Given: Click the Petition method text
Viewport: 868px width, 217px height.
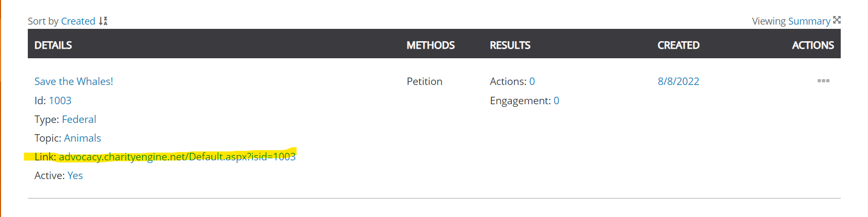Looking at the screenshot, I should (x=425, y=81).
